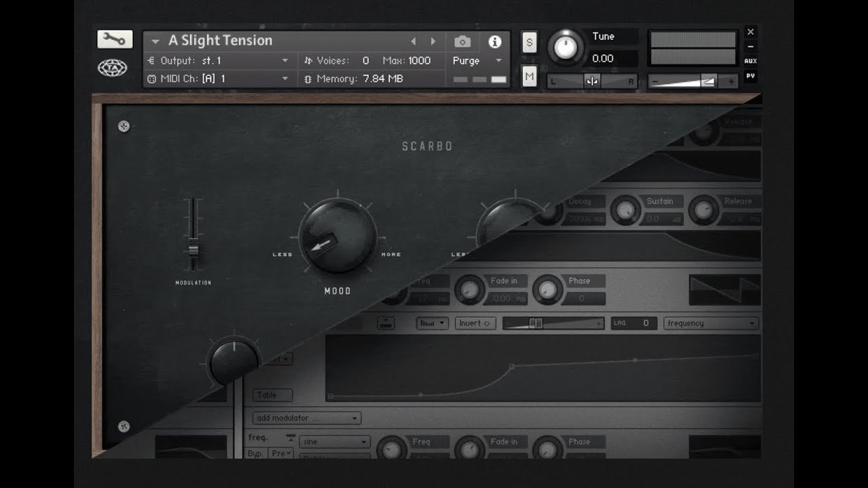Click the small icon beside freq. label

click(291, 438)
